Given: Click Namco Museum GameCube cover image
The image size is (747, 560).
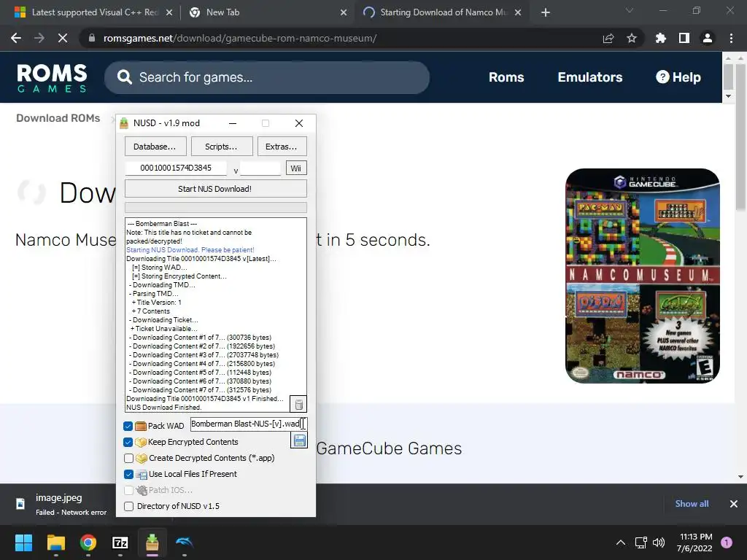Looking at the screenshot, I should [642, 276].
